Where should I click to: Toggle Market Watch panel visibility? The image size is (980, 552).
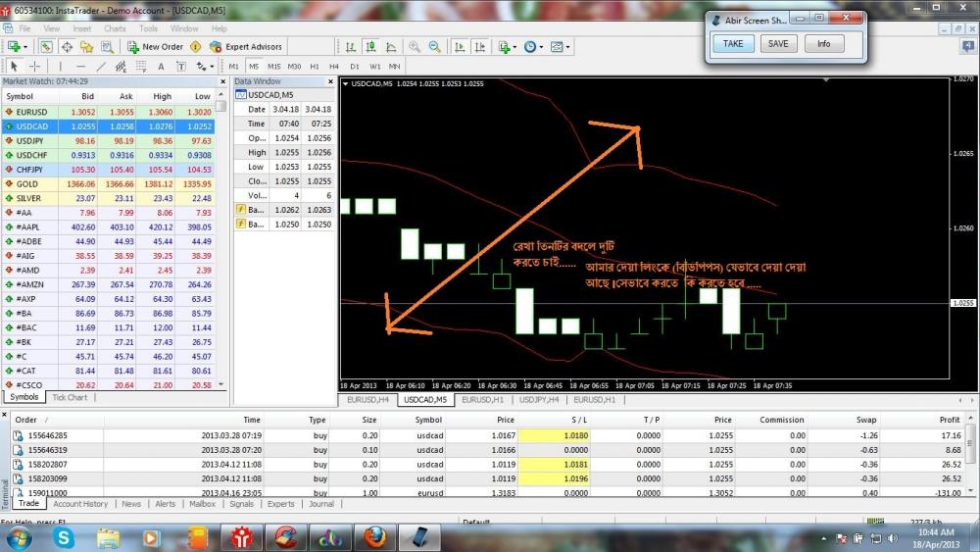click(x=46, y=47)
